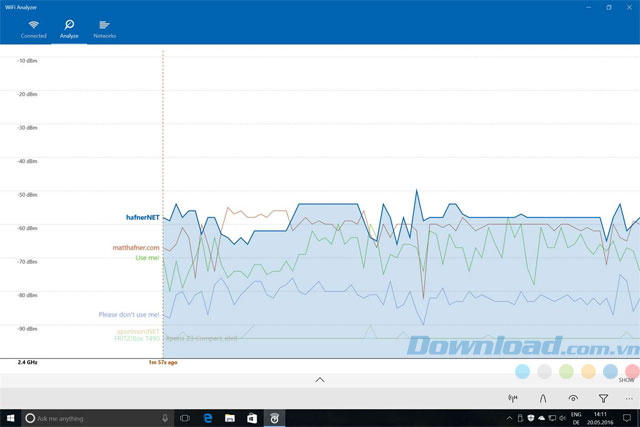The width and height of the screenshot is (640, 427).
Task: Click the red SHOW circle button
Action: click(631, 371)
